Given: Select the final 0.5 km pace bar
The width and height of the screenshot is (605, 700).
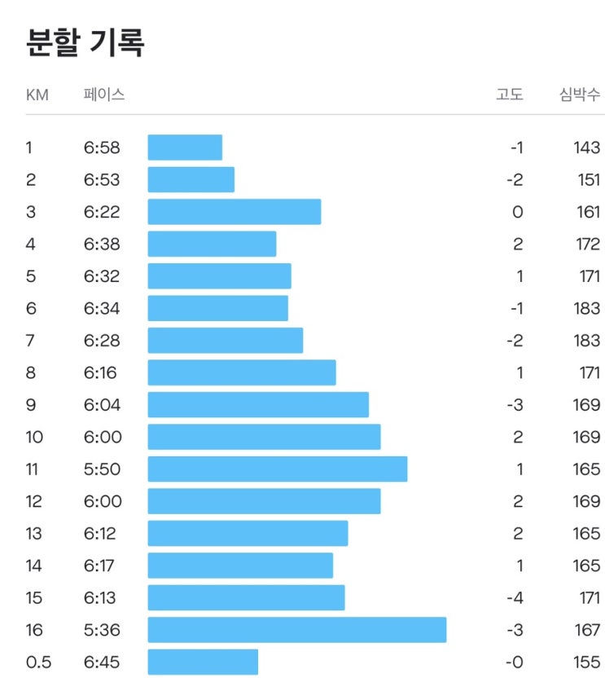Looking at the screenshot, I should (x=203, y=662).
